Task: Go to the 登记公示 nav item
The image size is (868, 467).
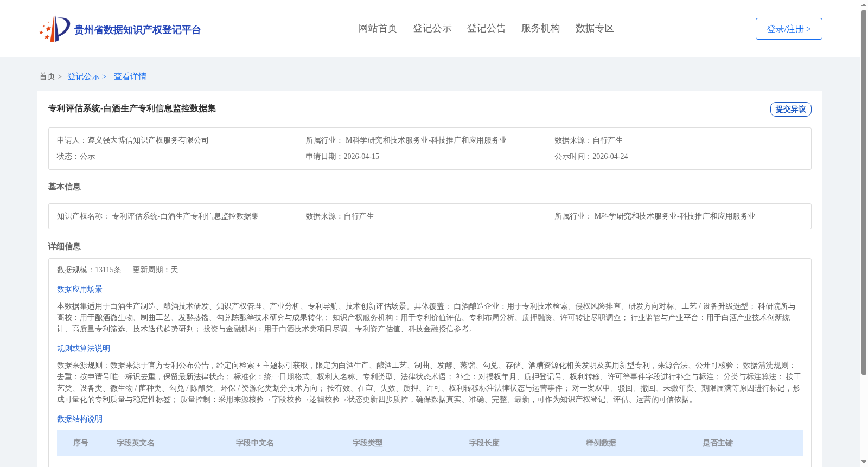Action: (x=432, y=28)
